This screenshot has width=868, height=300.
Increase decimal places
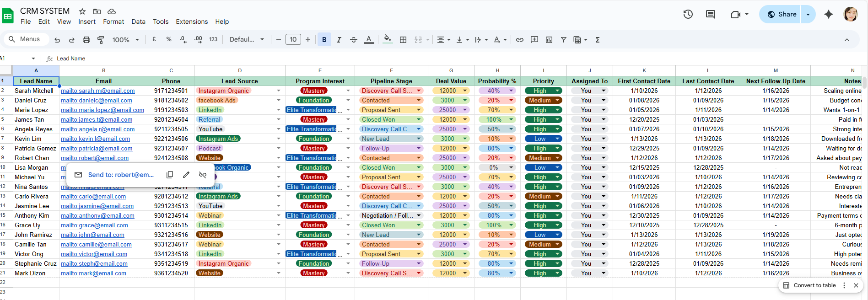click(x=198, y=39)
